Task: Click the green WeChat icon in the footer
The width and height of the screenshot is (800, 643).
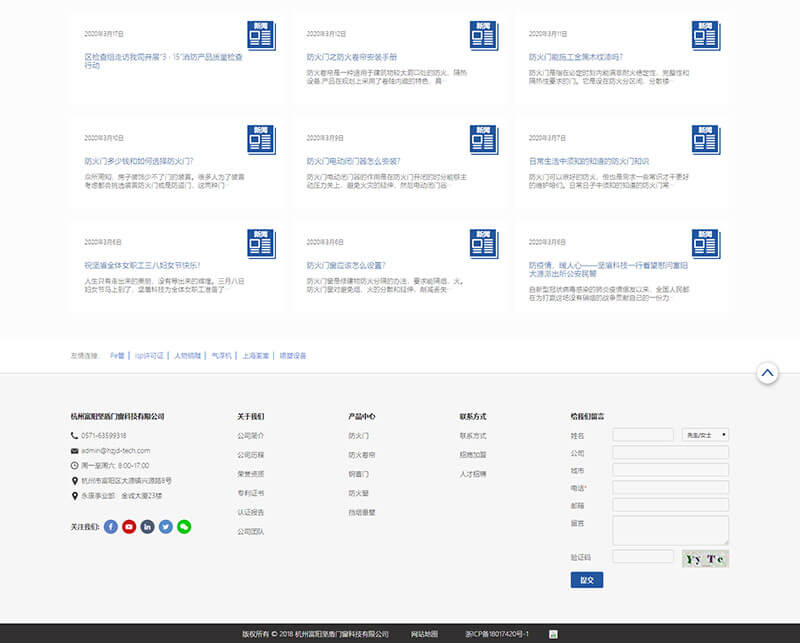Action: (184, 527)
